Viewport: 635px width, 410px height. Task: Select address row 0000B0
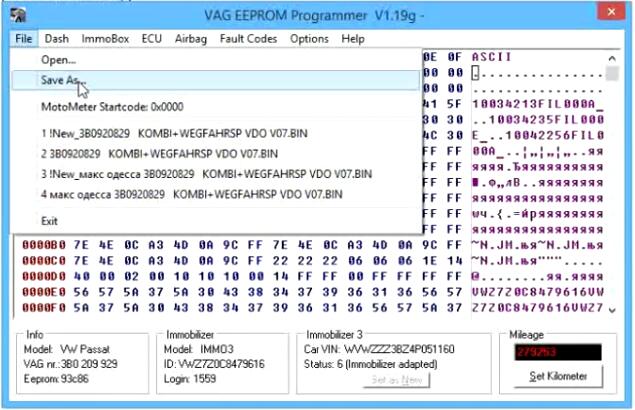44,245
